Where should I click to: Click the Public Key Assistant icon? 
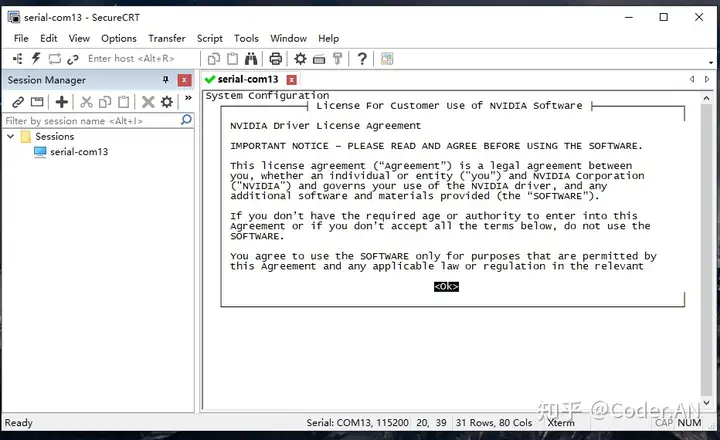click(338, 59)
